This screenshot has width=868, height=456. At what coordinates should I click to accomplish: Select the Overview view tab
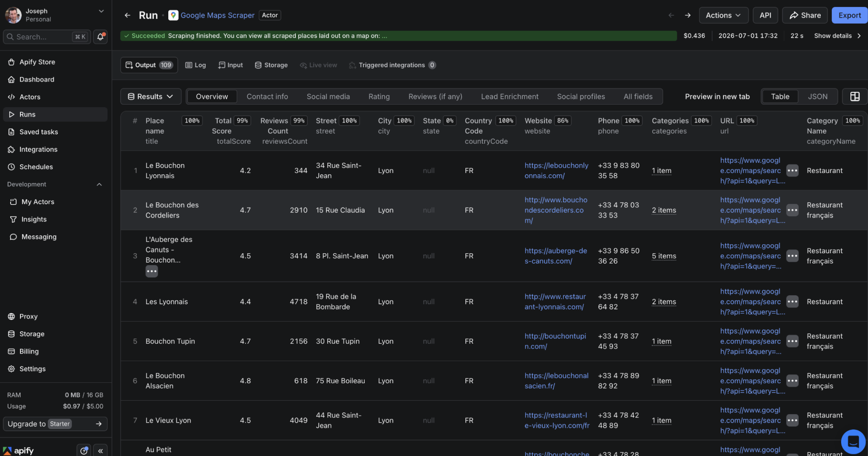(212, 96)
